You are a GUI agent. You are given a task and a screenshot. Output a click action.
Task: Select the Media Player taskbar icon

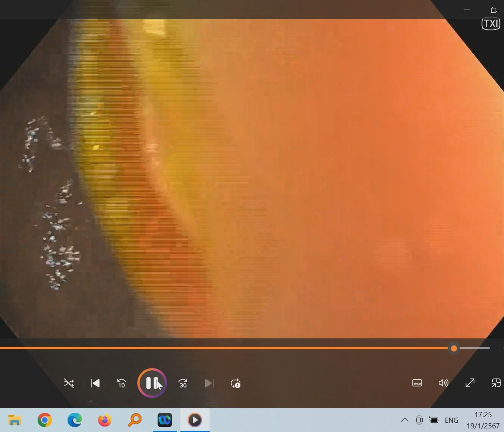[195, 420]
